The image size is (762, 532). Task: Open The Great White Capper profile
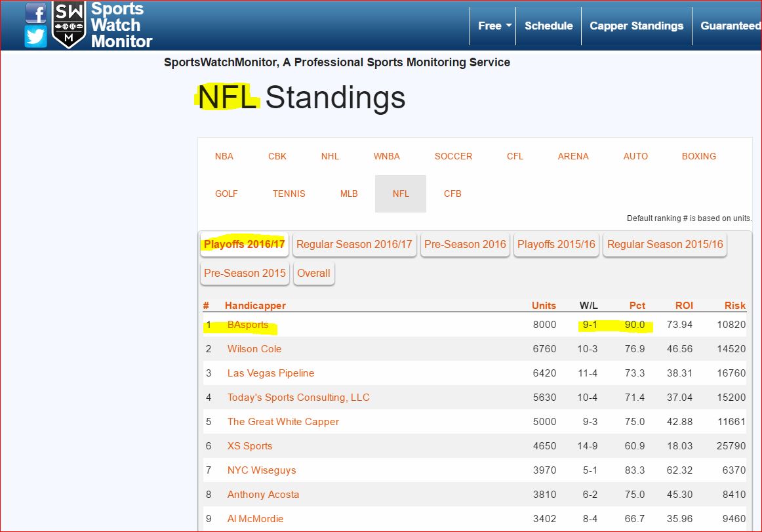click(283, 422)
